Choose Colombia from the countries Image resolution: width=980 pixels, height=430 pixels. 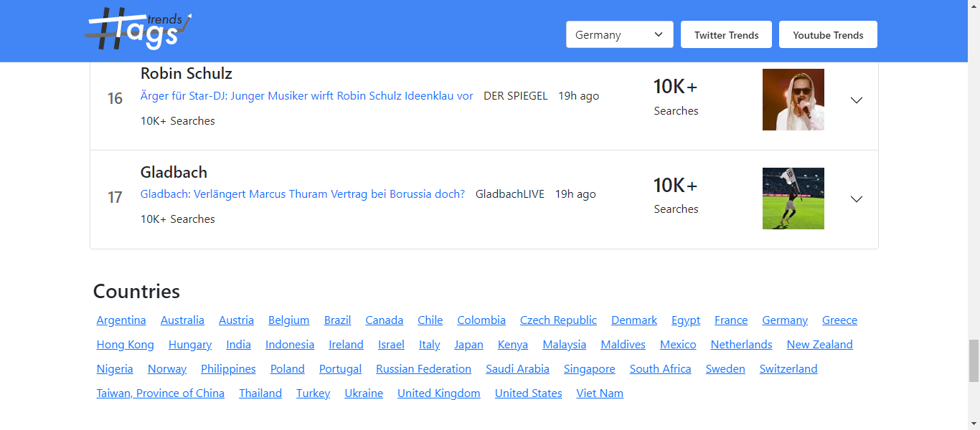481,320
